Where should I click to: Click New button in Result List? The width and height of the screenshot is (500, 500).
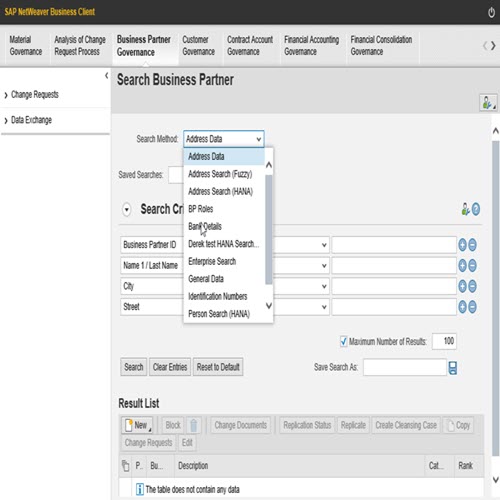(137, 425)
